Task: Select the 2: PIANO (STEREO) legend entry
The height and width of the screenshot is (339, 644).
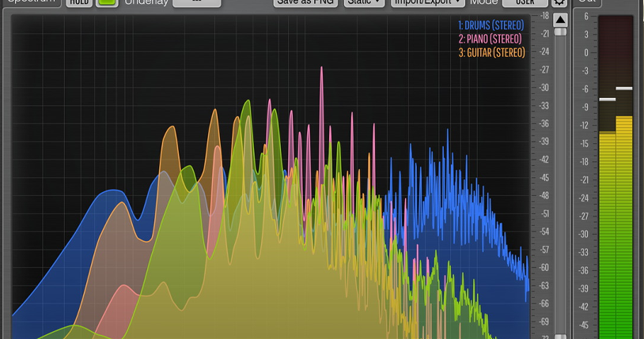Action: click(491, 39)
